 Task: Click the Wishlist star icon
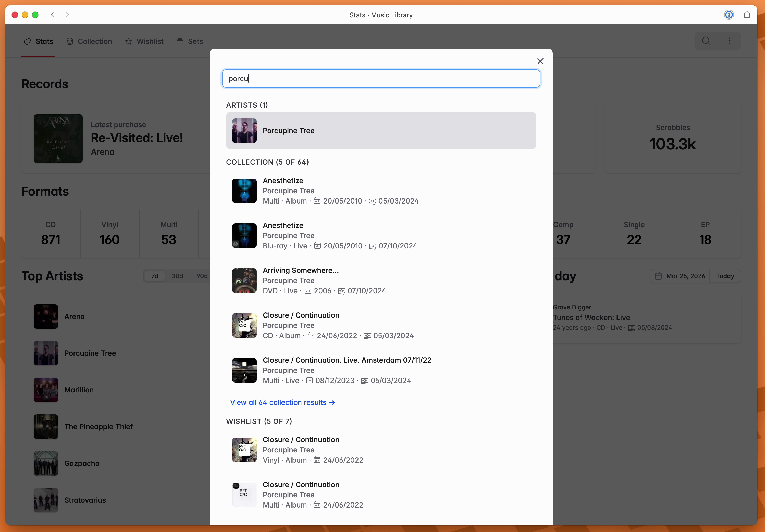[x=129, y=41]
